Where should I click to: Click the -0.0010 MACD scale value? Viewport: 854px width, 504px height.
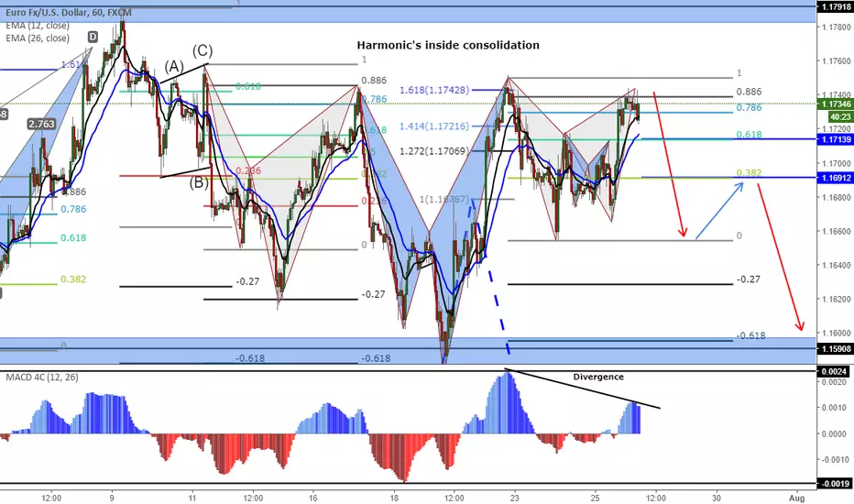pyautogui.click(x=833, y=460)
